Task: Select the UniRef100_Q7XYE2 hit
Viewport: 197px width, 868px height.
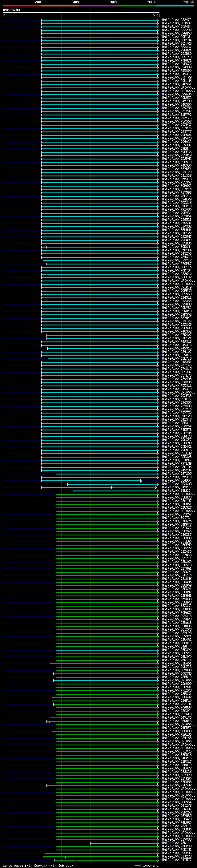Action: [x=176, y=260]
